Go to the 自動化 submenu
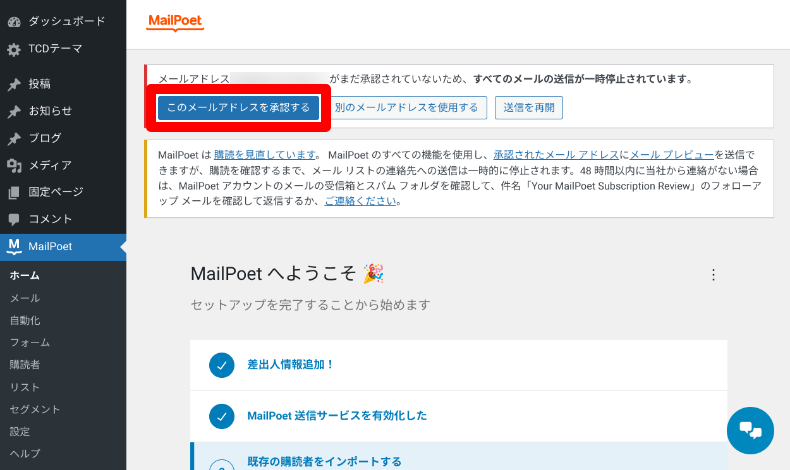This screenshot has width=790, height=470. click(x=25, y=320)
